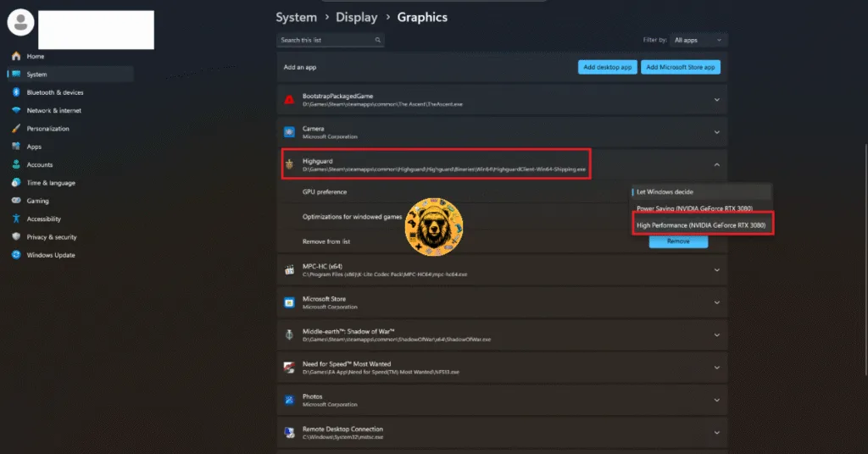The height and width of the screenshot is (454, 868).
Task: Click the Remote Desktop Connection icon
Action: coord(289,433)
